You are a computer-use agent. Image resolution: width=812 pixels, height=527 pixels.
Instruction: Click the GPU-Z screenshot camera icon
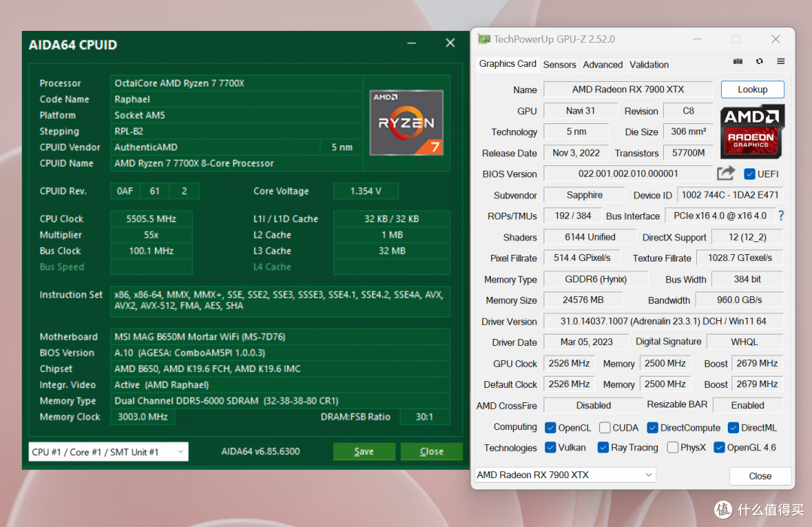coord(738,62)
